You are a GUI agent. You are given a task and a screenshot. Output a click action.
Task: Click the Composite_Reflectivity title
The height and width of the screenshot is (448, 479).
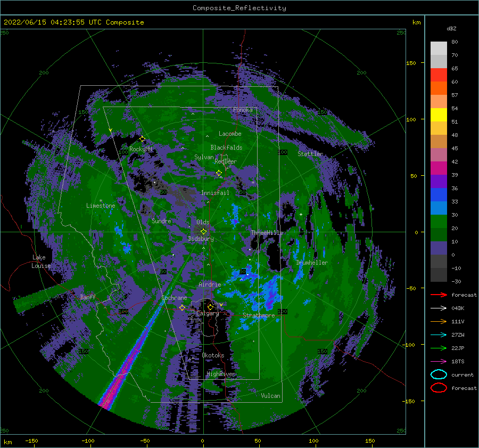tap(240, 8)
